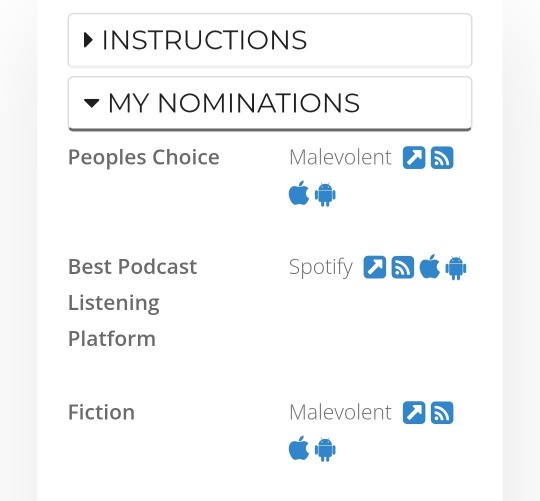Open Apple link for Fiction Malevolent

point(299,448)
